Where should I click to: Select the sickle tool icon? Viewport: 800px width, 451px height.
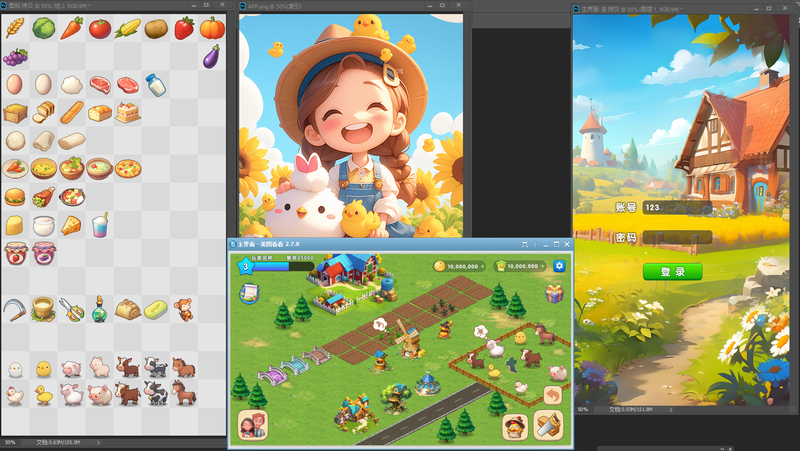click(14, 310)
